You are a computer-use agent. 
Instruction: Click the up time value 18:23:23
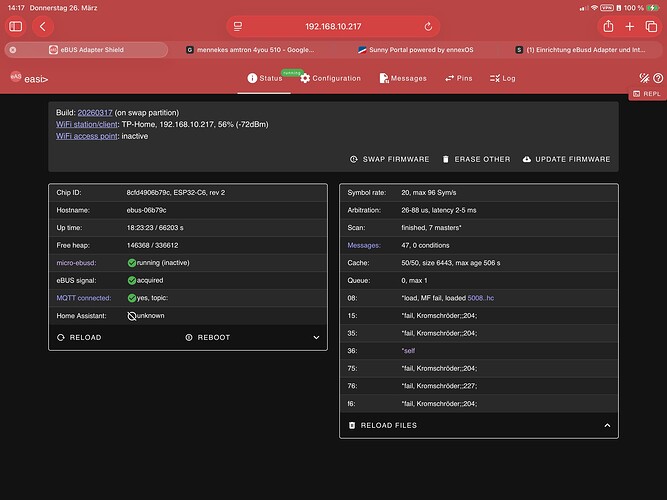pos(155,228)
